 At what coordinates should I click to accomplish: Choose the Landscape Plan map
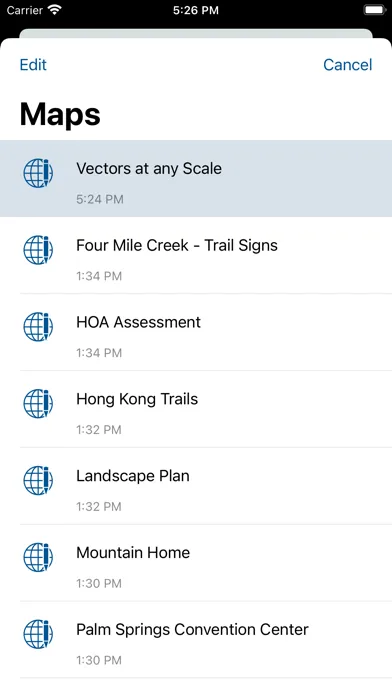pyautogui.click(x=196, y=486)
